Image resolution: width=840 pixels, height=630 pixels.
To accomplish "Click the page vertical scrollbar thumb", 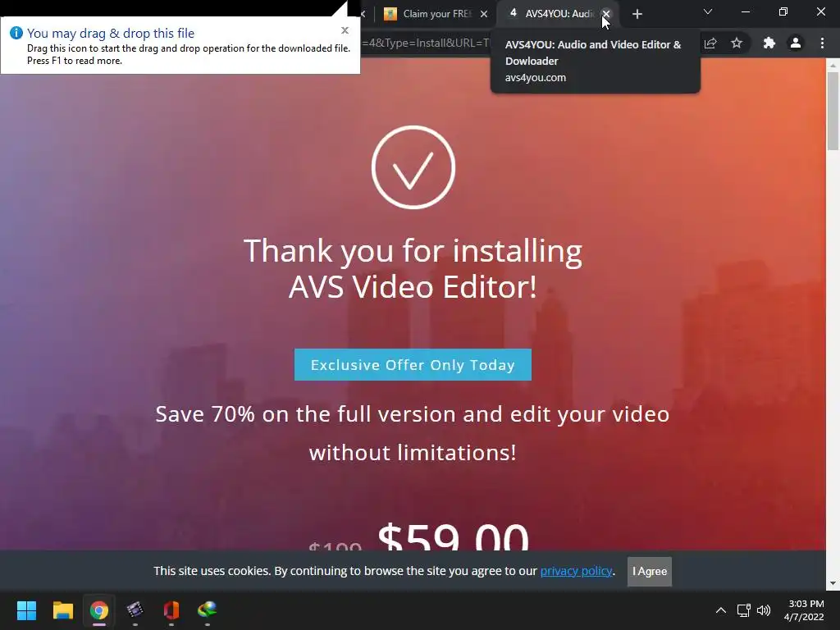I will 833,111.
